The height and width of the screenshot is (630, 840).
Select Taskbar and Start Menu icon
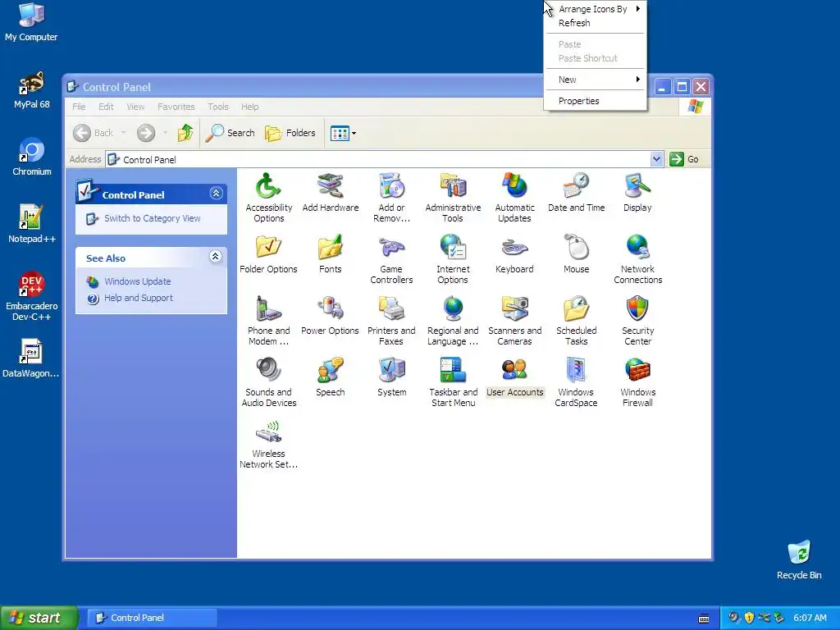coord(453,382)
